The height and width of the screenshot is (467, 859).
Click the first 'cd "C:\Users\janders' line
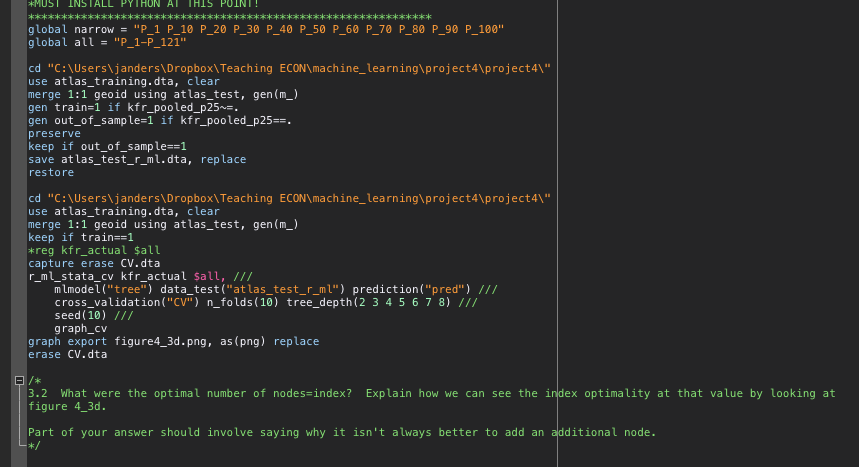pyautogui.click(x=289, y=69)
